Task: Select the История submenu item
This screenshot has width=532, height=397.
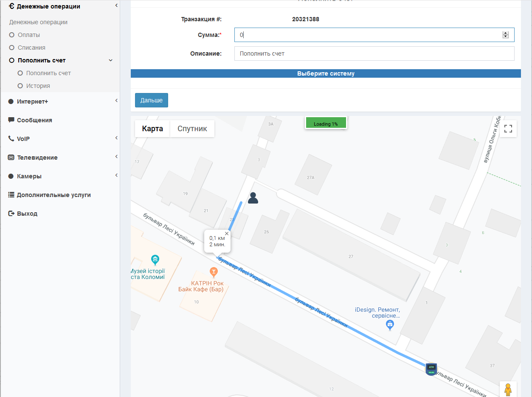Action: (38, 86)
